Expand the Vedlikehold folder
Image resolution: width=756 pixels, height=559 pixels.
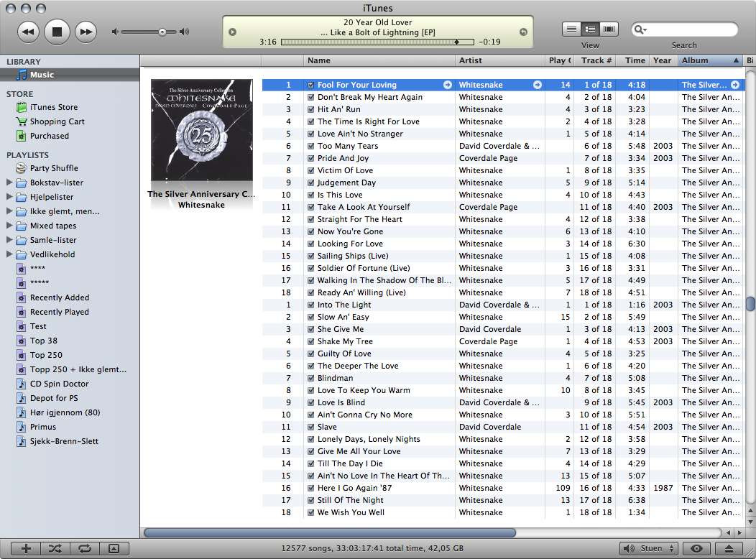click(9, 254)
